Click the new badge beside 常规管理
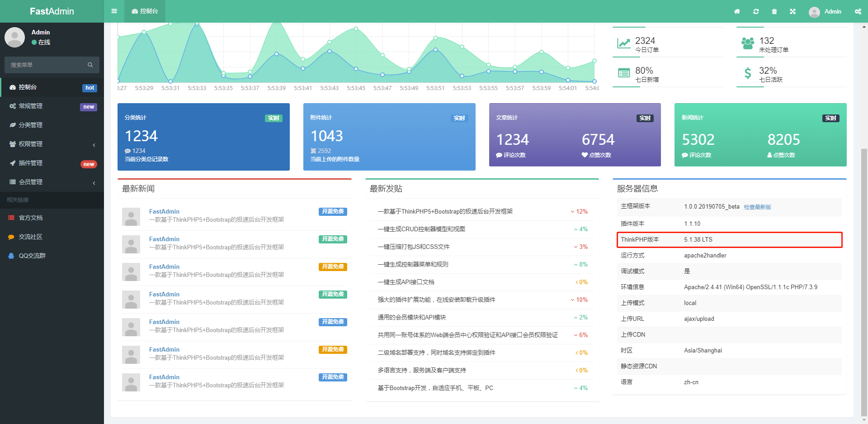 tap(89, 107)
